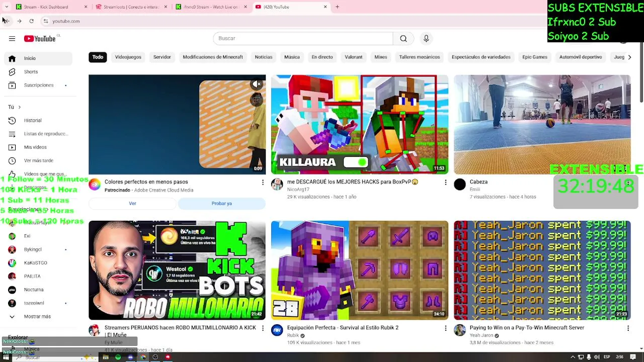Select the Epic Games filter chip
This screenshot has width=644, height=362.
click(x=535, y=57)
